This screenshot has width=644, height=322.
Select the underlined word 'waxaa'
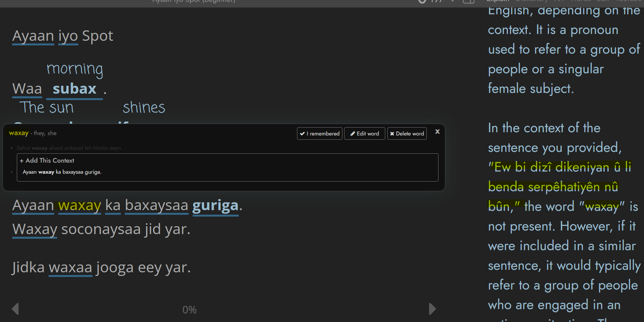[70, 268]
